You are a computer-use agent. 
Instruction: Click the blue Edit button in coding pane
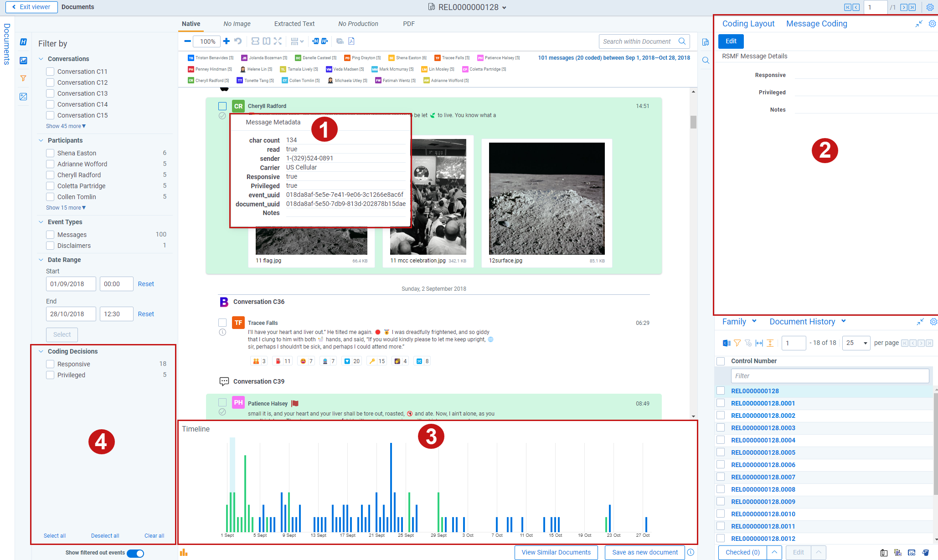click(x=731, y=41)
